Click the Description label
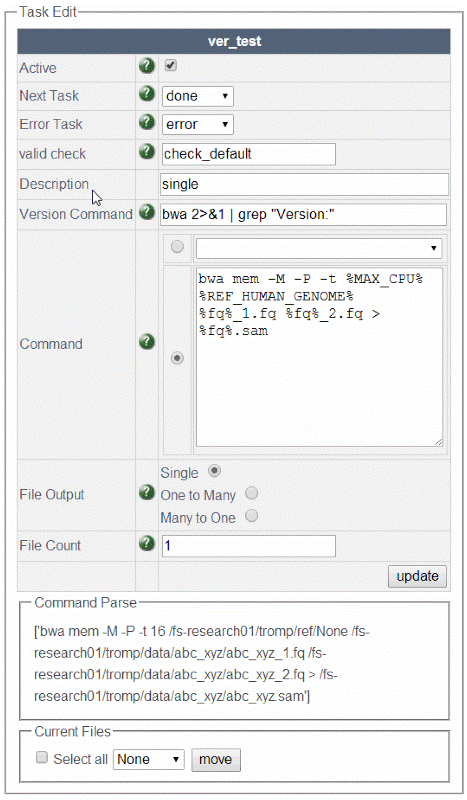The image size is (467, 800). 54,184
